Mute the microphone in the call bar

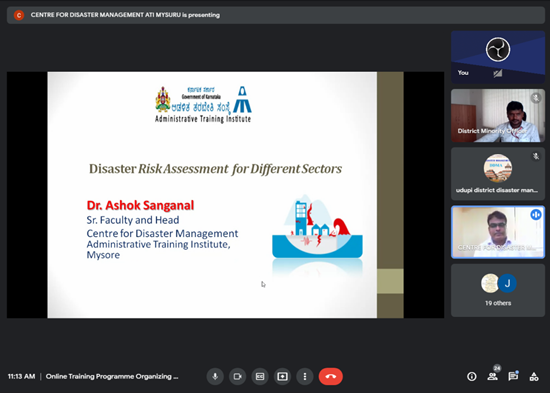tap(215, 377)
